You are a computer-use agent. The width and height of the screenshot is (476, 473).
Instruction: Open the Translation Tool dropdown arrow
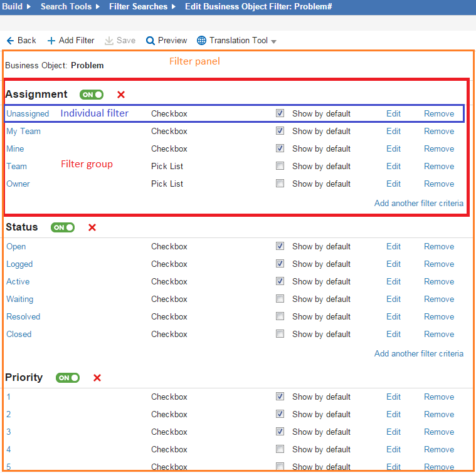(273, 41)
